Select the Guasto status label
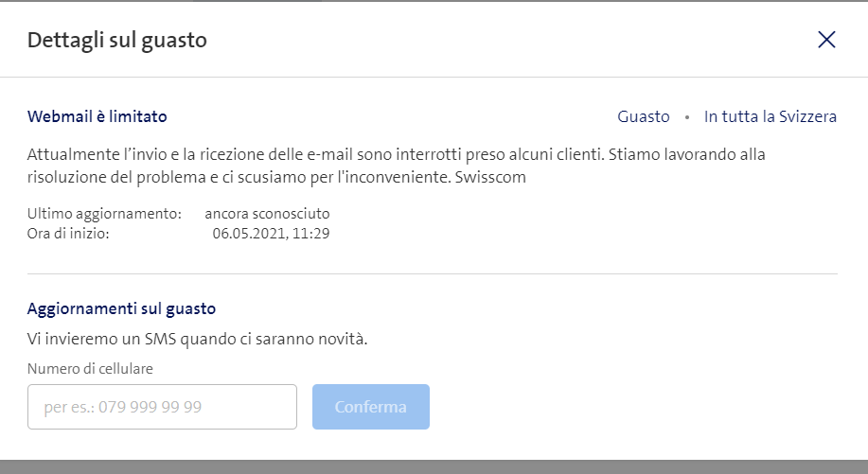The height and width of the screenshot is (474, 868). pos(644,116)
